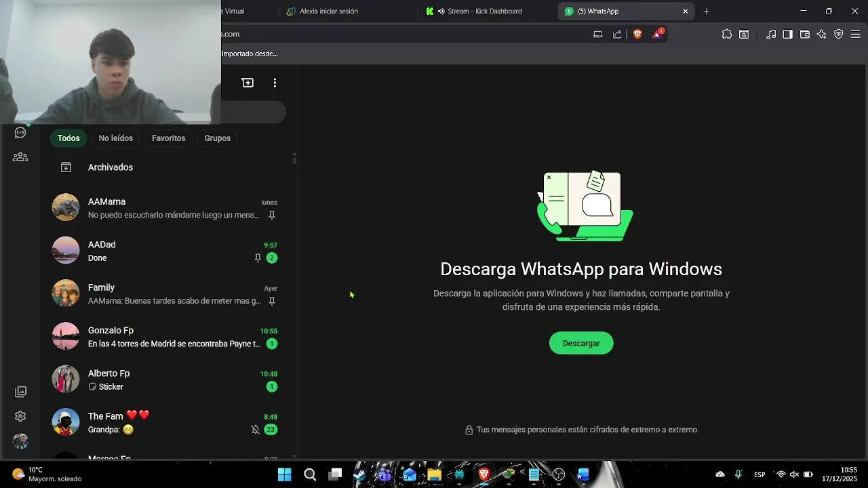868x488 pixels.
Task: Open the Gonzalo Fp chat
Action: (168, 336)
